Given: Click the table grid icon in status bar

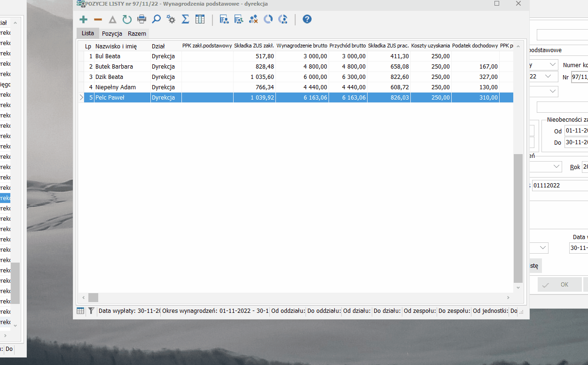Looking at the screenshot, I should tap(80, 311).
